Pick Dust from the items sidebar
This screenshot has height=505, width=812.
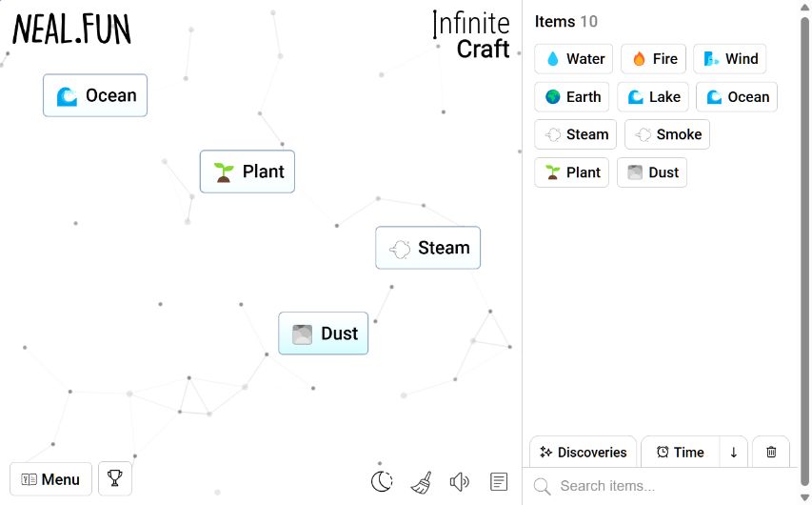click(x=652, y=172)
